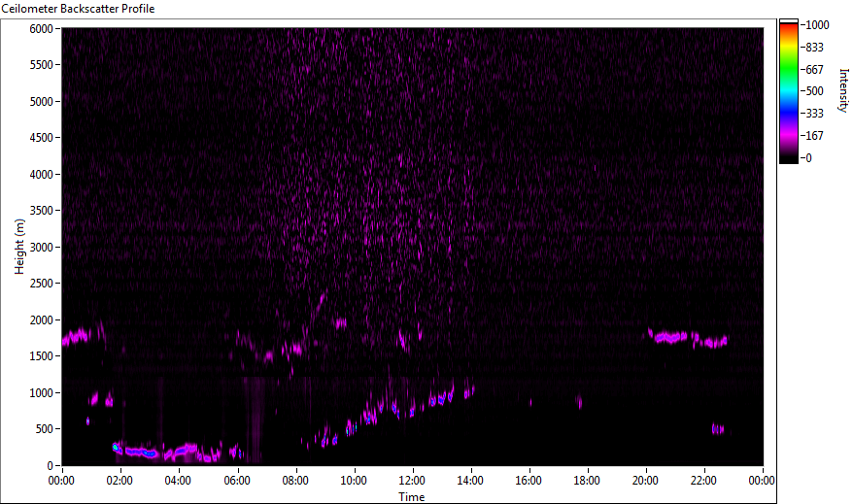The image size is (853, 504).
Task: Click the 1500 height axis value
Action: [x=42, y=356]
